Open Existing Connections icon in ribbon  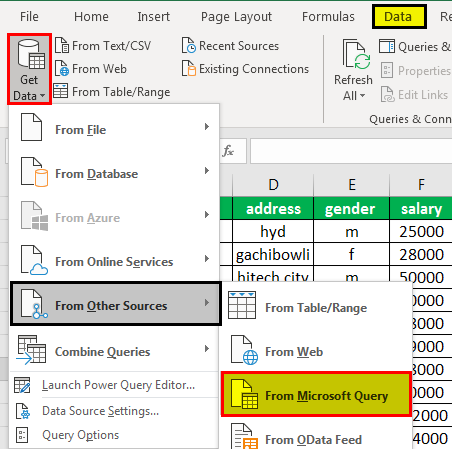coord(189,68)
